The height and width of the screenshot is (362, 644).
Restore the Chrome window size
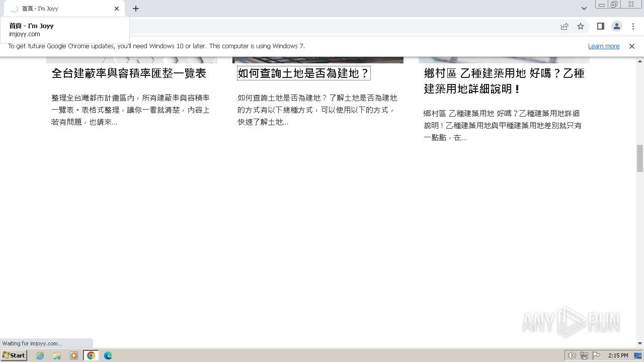(x=614, y=5)
